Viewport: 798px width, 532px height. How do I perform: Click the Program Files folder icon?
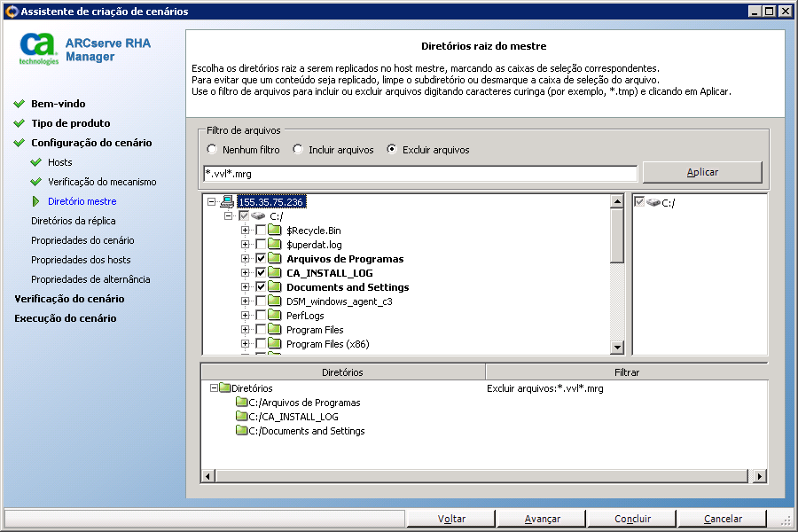click(x=275, y=330)
